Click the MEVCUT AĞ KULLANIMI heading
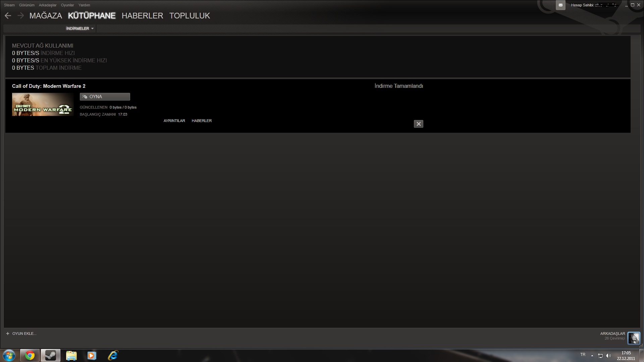 click(x=43, y=46)
